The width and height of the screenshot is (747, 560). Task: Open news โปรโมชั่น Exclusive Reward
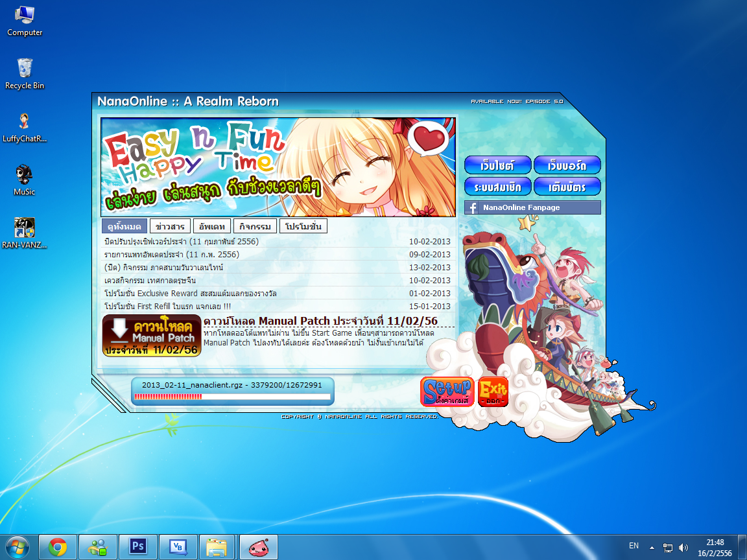pyautogui.click(x=191, y=293)
